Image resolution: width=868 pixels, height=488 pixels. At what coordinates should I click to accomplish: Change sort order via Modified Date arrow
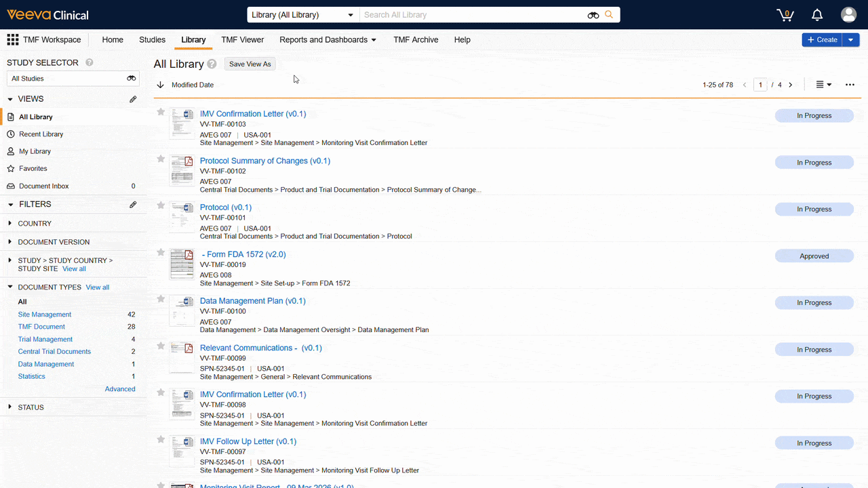pyautogui.click(x=160, y=85)
